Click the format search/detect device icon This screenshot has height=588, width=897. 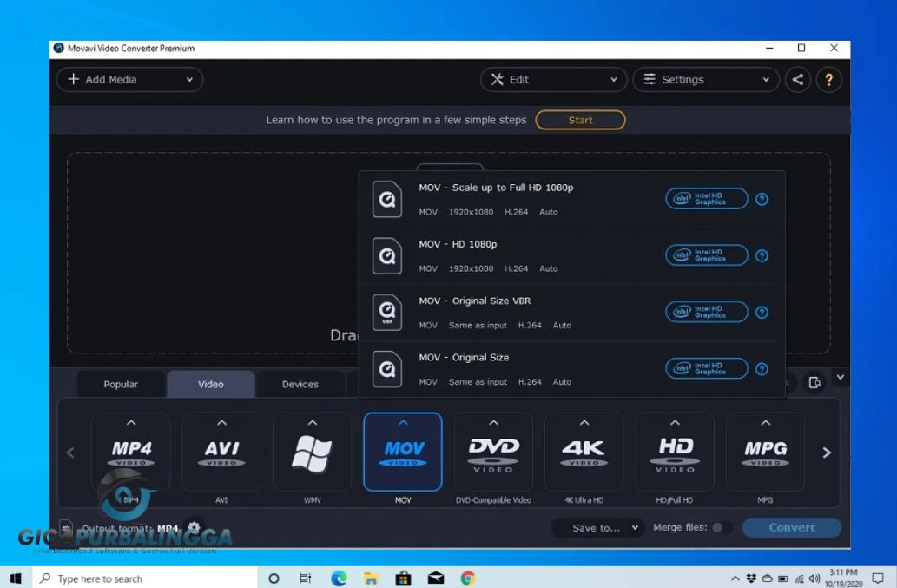click(x=815, y=382)
